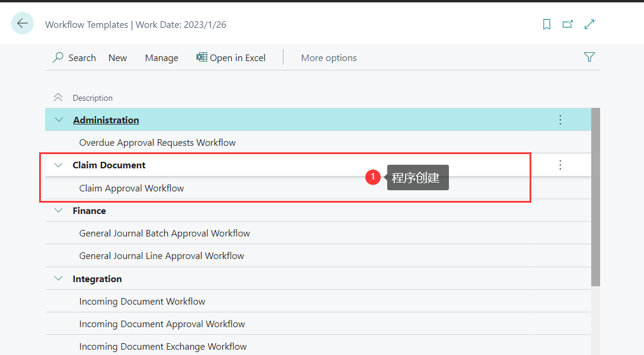Open the filter pane icon
The width and height of the screenshot is (644, 355).
(x=589, y=57)
